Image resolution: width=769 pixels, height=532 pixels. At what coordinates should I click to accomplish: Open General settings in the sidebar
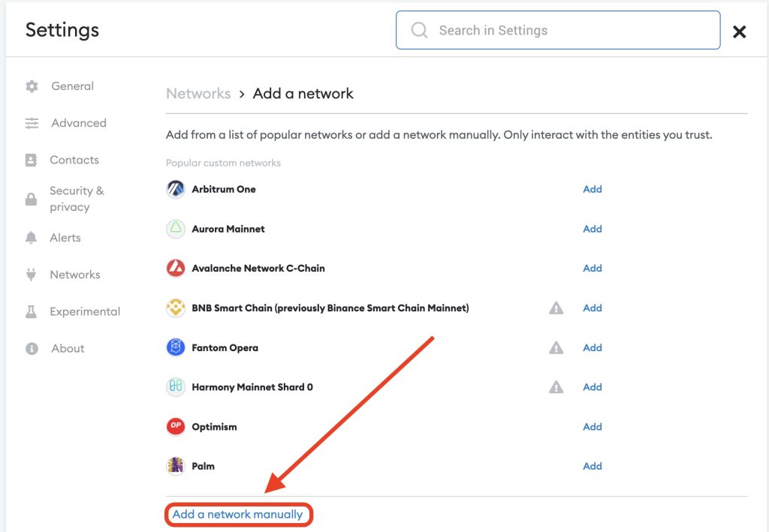click(72, 86)
